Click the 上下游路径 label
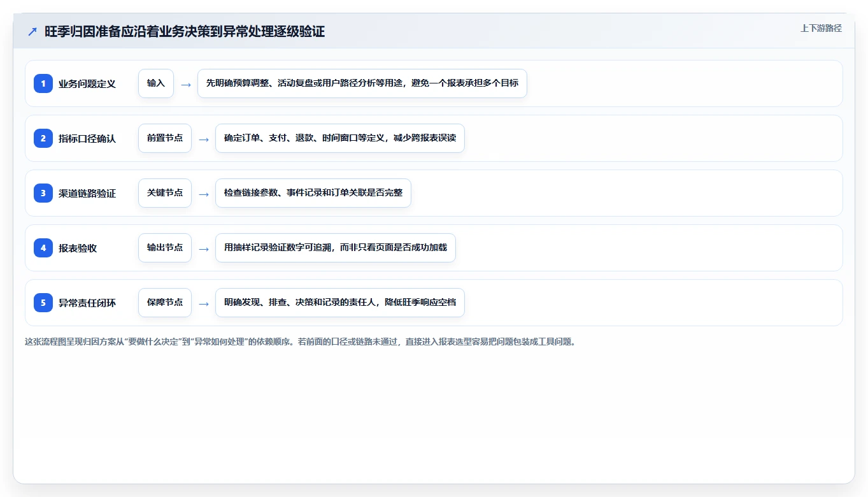 [x=821, y=28]
